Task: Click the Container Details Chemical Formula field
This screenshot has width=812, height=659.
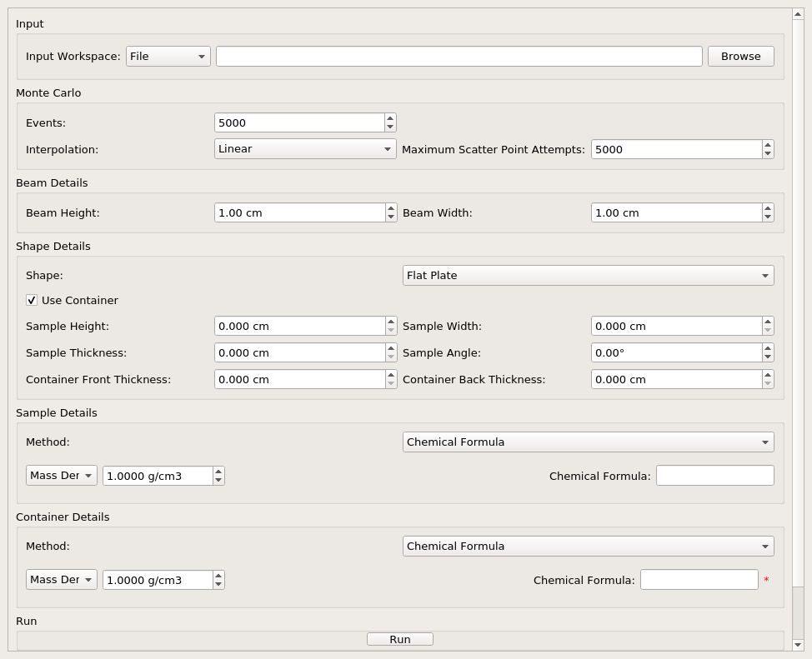Action: 699,580
